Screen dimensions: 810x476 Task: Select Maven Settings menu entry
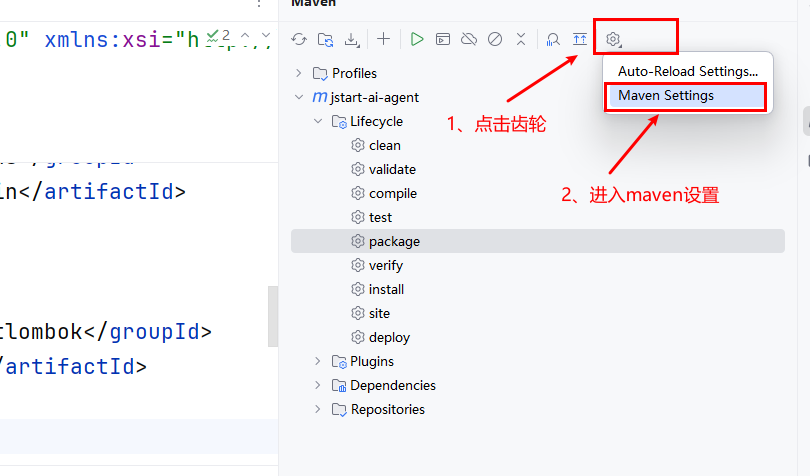688,96
